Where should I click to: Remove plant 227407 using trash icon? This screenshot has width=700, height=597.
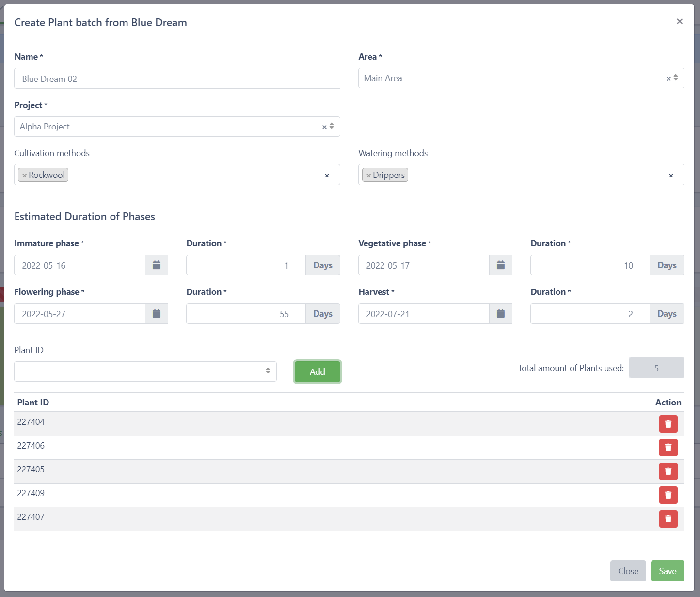click(x=668, y=519)
